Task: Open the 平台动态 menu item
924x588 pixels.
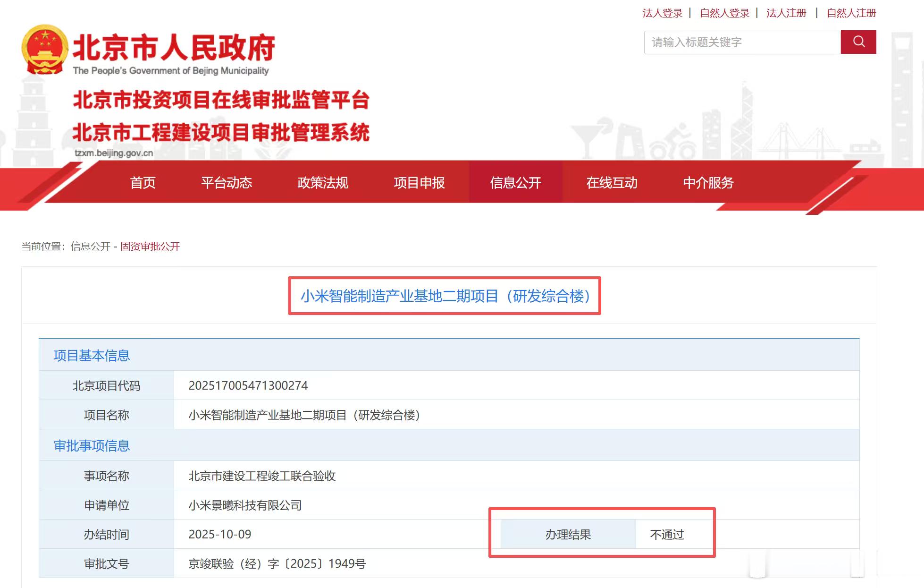Action: tap(227, 183)
